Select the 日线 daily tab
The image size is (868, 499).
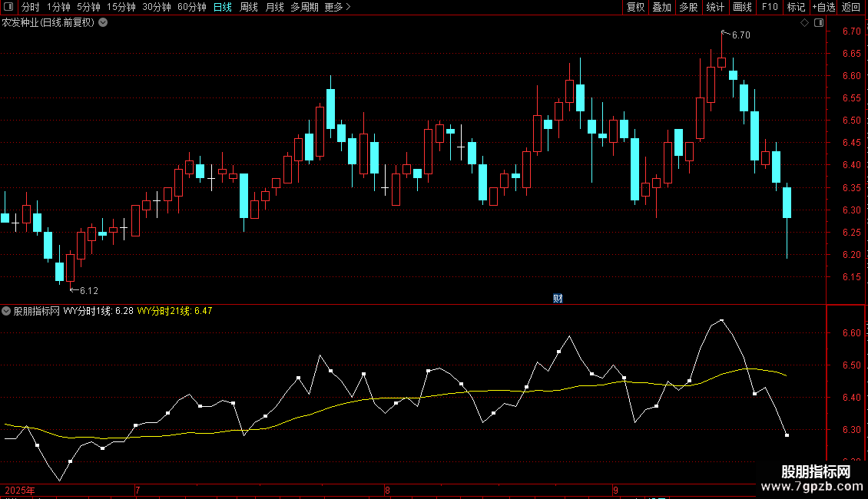pyautogui.click(x=223, y=7)
